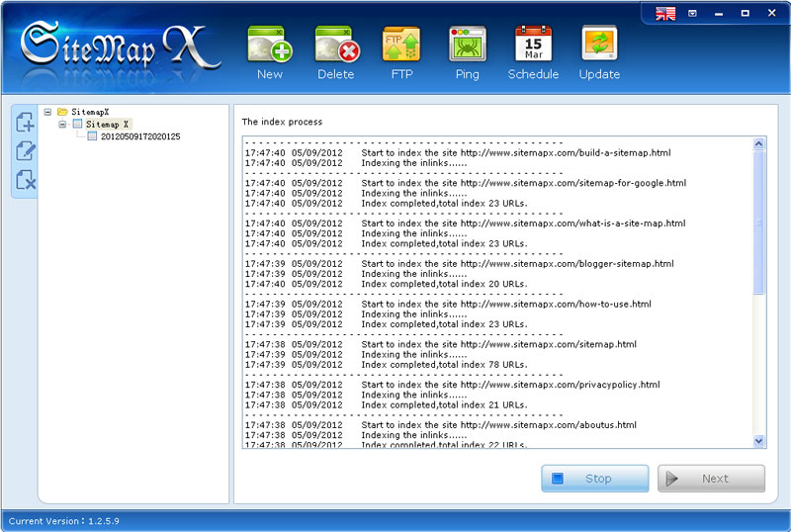Click the edit document sidebar icon
Viewport: 791px width, 532px height.
(x=26, y=151)
